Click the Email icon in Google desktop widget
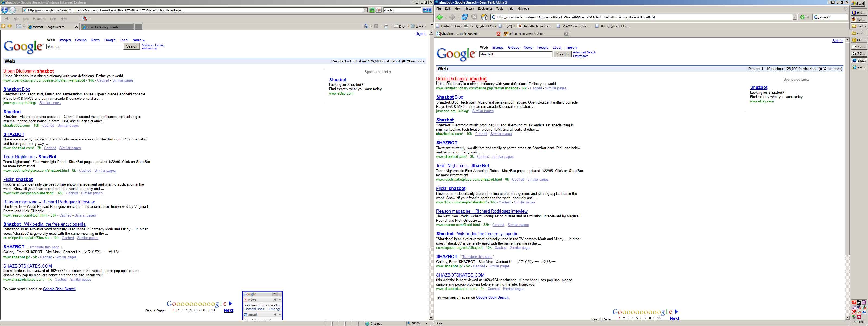 (x=246, y=315)
